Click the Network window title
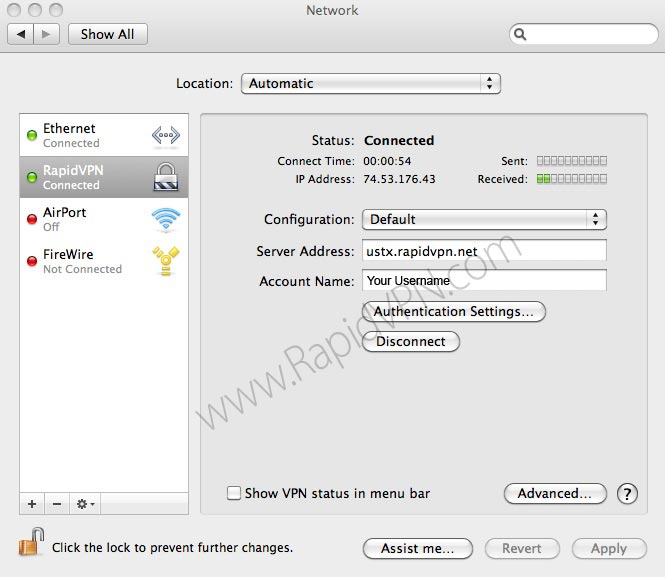665x577 pixels. click(332, 10)
